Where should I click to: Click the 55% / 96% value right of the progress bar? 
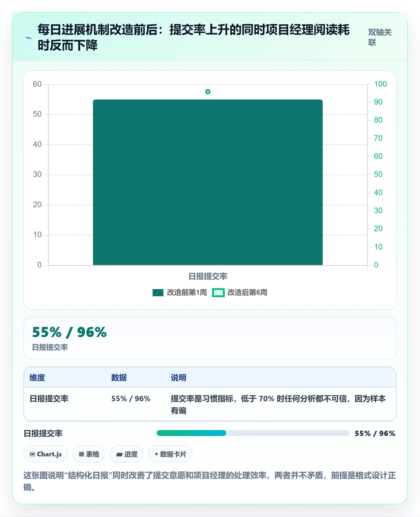click(375, 433)
